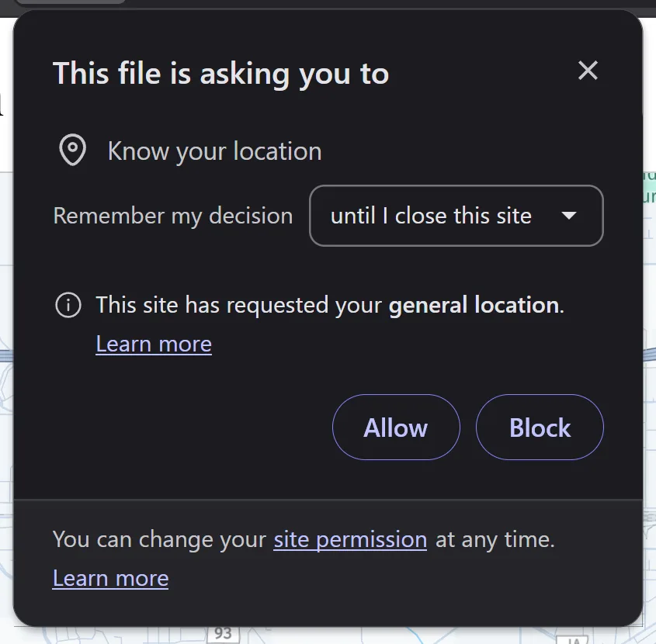
Task: Open the "until I close this site" dropdown
Action: click(456, 216)
